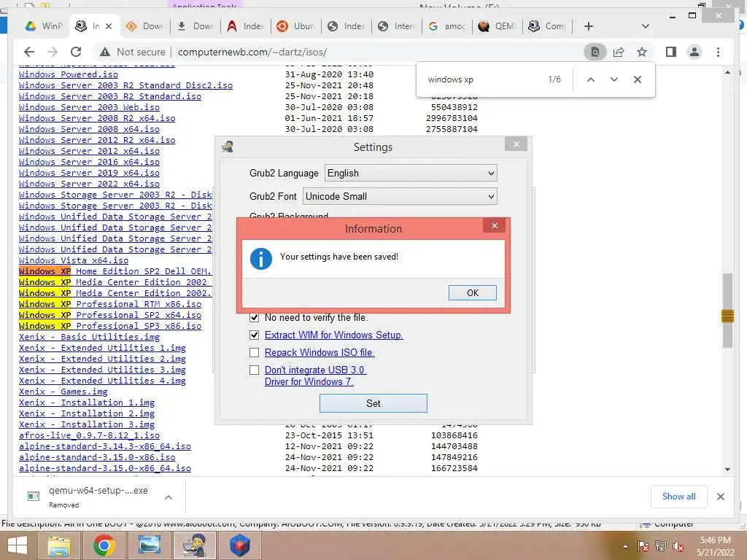Reload the page with the refresh icon

click(76, 52)
